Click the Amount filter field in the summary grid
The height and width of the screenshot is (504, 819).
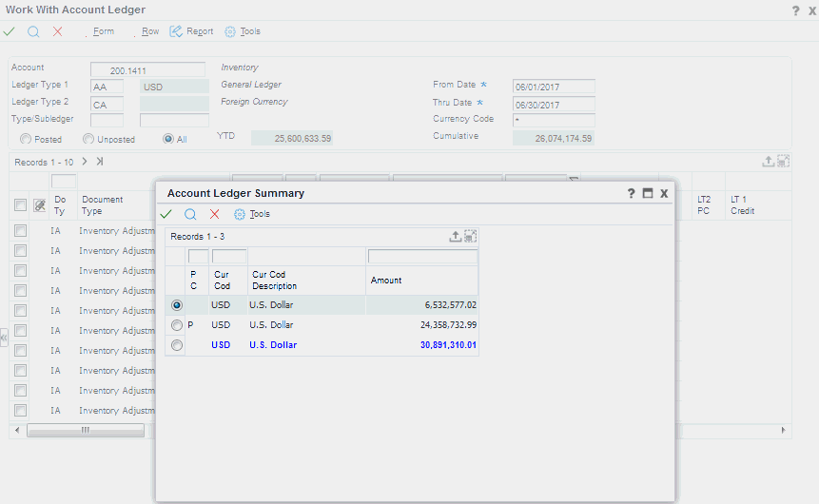(422, 257)
